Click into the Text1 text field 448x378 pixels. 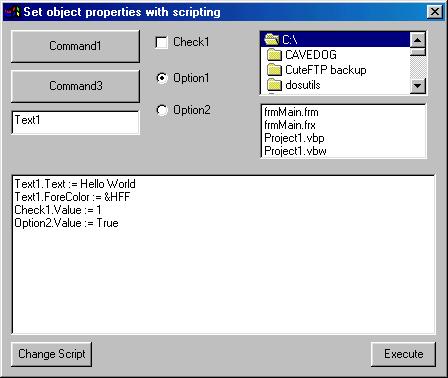pyautogui.click(x=75, y=122)
